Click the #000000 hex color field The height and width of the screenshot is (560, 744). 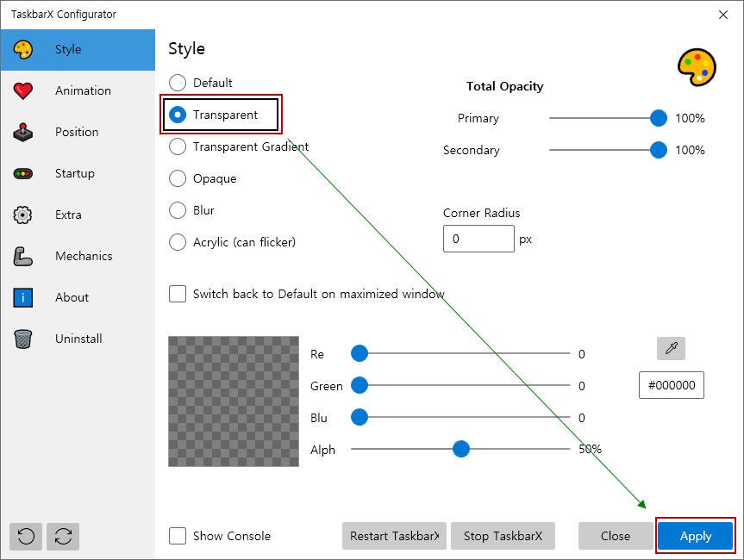click(672, 385)
